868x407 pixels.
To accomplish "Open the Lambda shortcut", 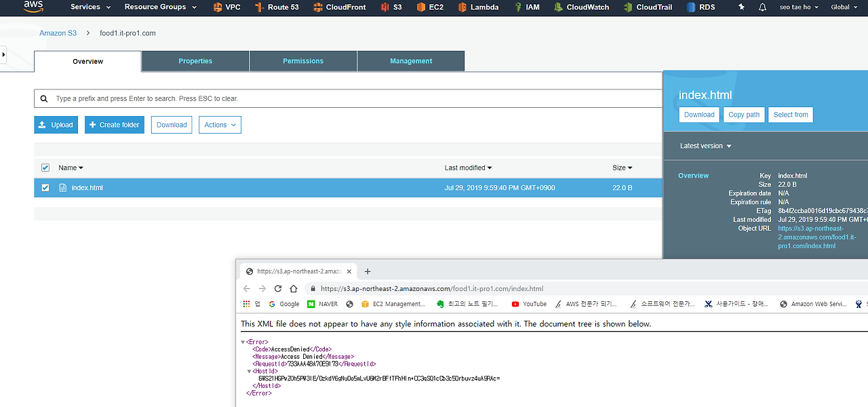I will [478, 7].
